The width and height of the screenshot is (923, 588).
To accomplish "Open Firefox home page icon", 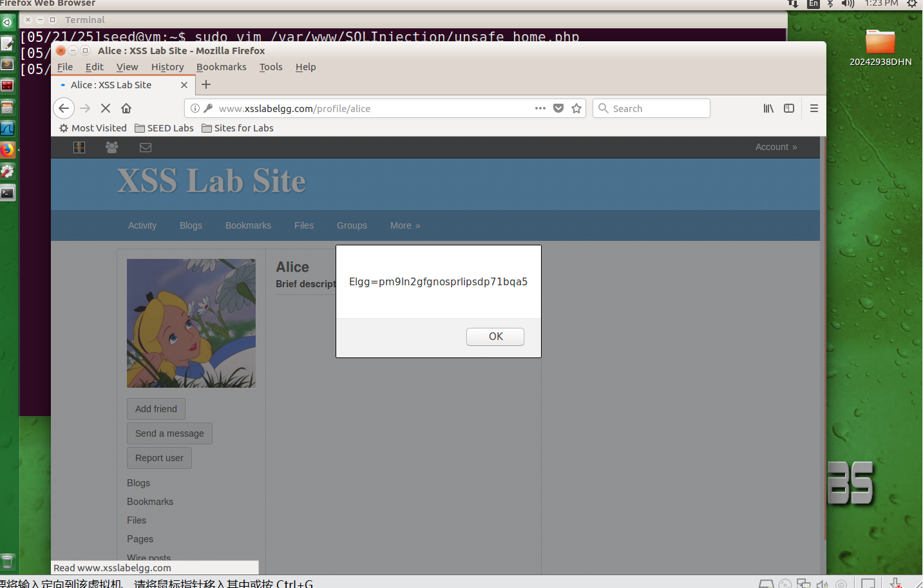I will pyautogui.click(x=126, y=108).
